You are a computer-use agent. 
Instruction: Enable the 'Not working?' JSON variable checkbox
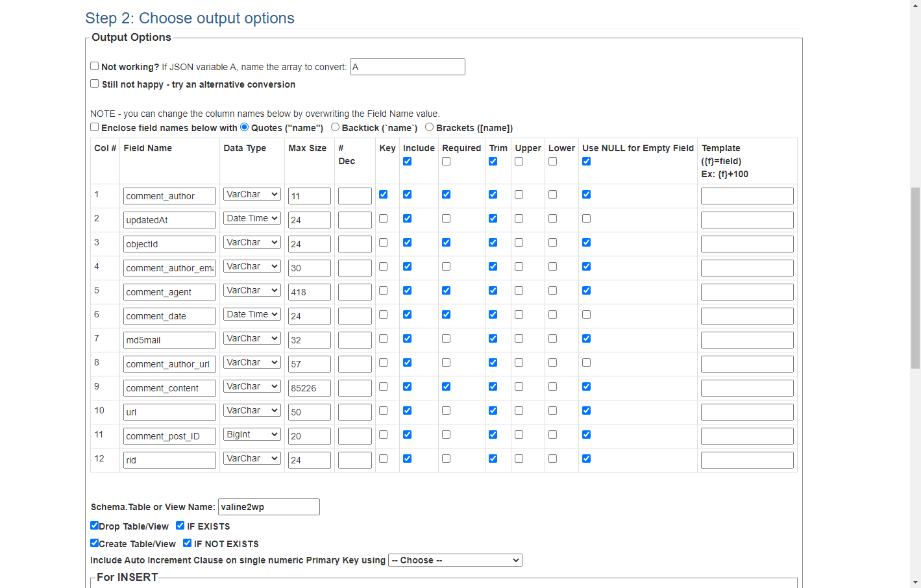(x=95, y=66)
